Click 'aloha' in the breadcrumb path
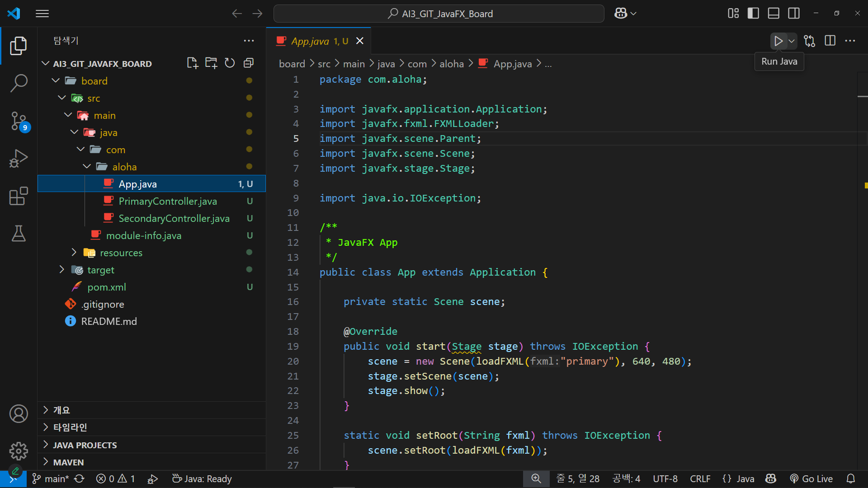Viewport: 868px width, 488px height. (452, 64)
